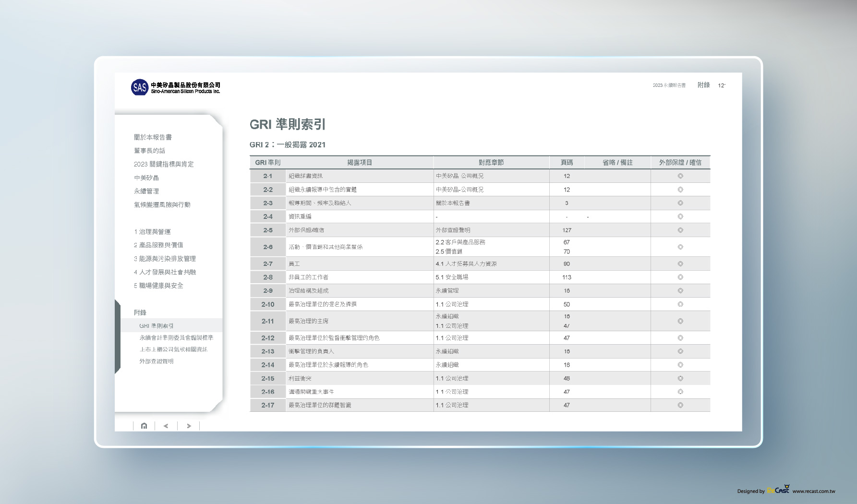Open 2023 關鍵指標與肯定 sidebar entry

pyautogui.click(x=164, y=164)
